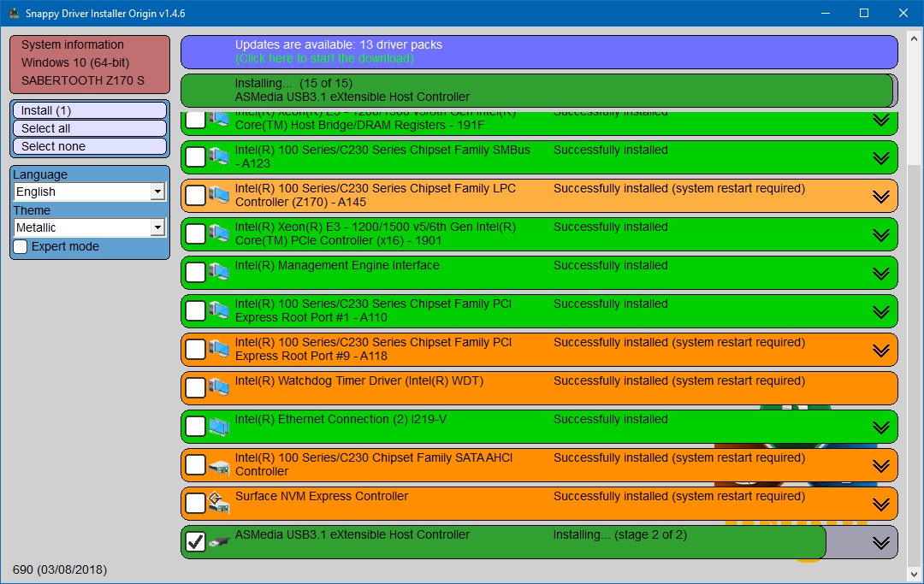The image size is (924, 584).
Task: Click the Install (1) button
Action: 90,110
